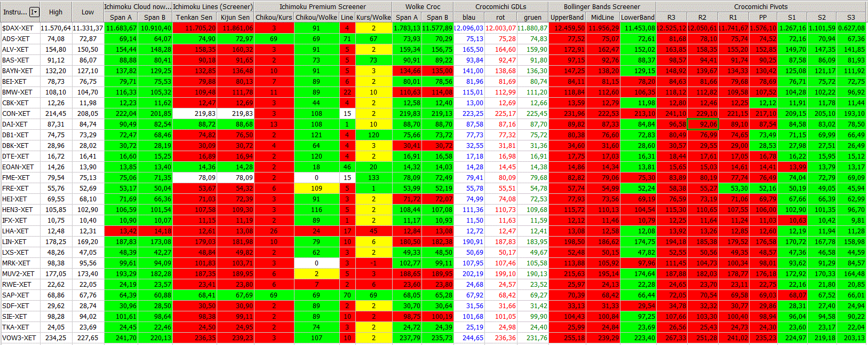Click the yellow FRE-XET Chikou/Wolke cell 109
The image size is (868, 345).
pyautogui.click(x=316, y=188)
